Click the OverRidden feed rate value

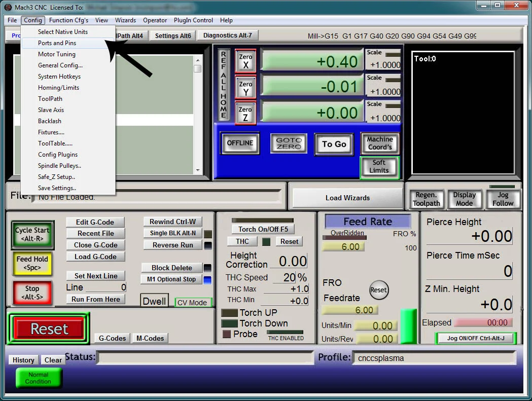click(x=343, y=247)
